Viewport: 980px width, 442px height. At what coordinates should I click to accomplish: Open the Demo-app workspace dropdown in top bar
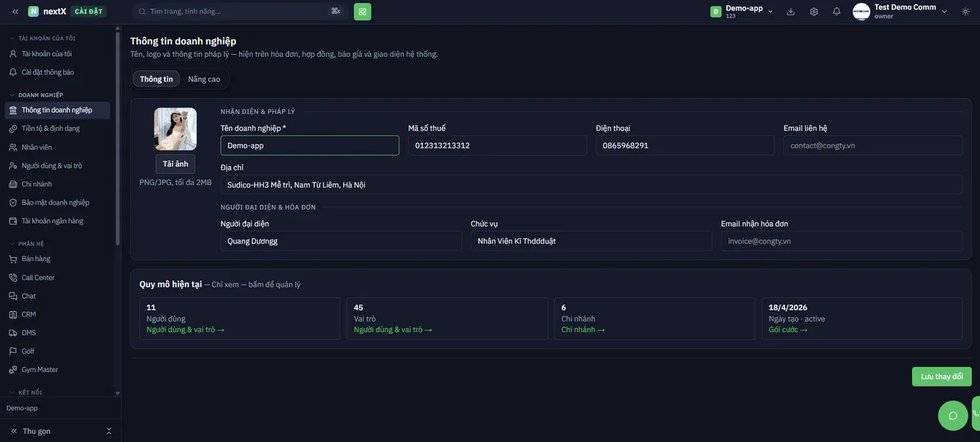pos(742,11)
